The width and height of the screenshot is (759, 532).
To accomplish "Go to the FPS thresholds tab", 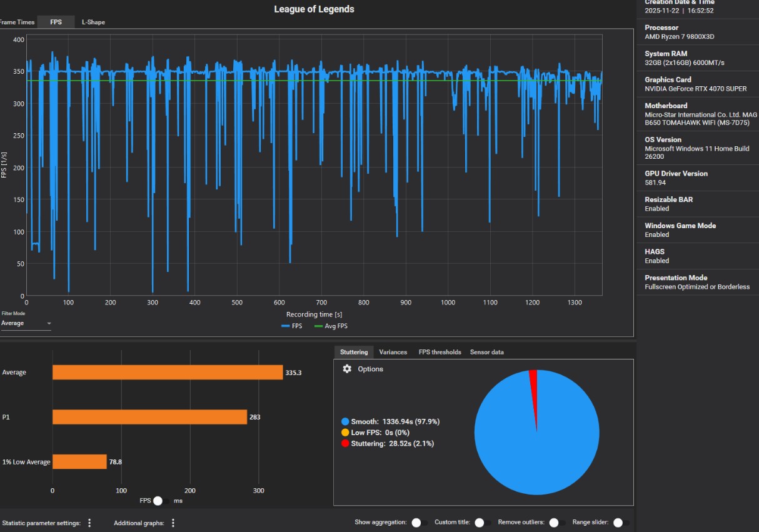I will [x=440, y=352].
